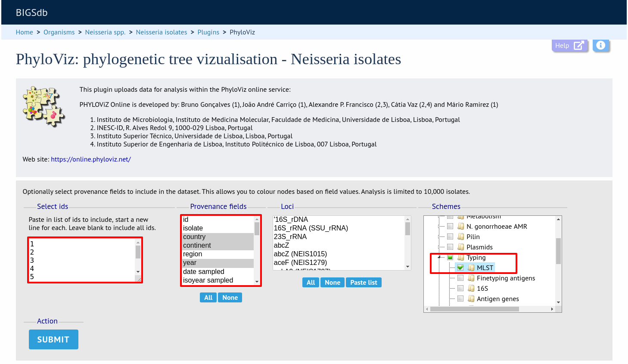Go to Home breadcrumb

(25, 32)
